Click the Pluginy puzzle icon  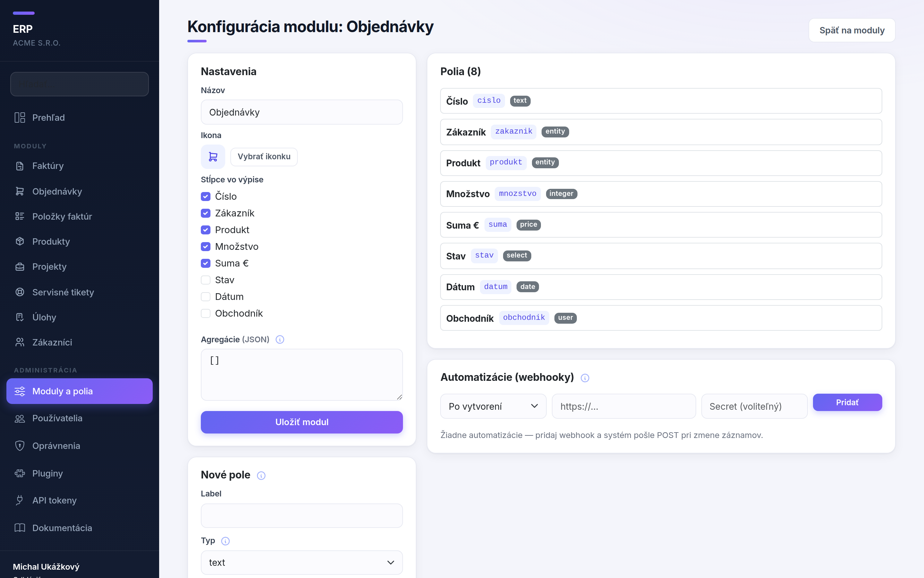[x=20, y=473]
